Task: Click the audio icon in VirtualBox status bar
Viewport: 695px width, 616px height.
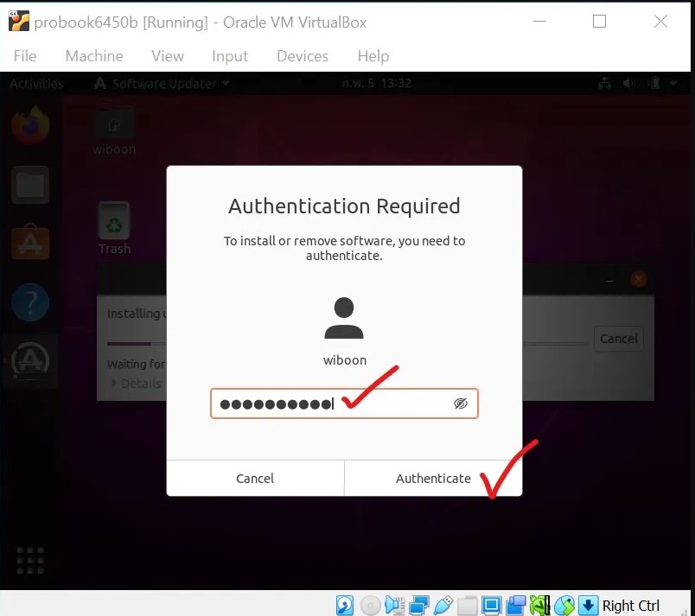Action: (x=395, y=605)
